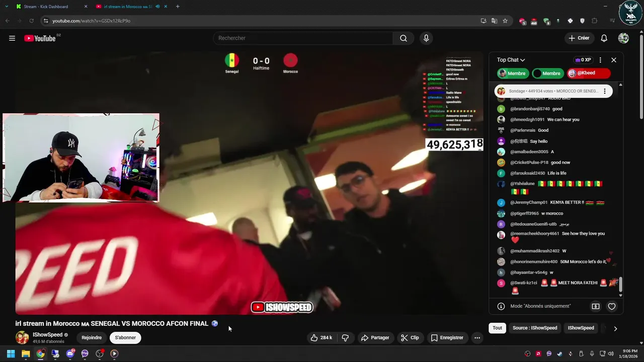This screenshot has height=362, width=644.
Task: Click the S'abonner subscribe button
Action: [x=125, y=338]
